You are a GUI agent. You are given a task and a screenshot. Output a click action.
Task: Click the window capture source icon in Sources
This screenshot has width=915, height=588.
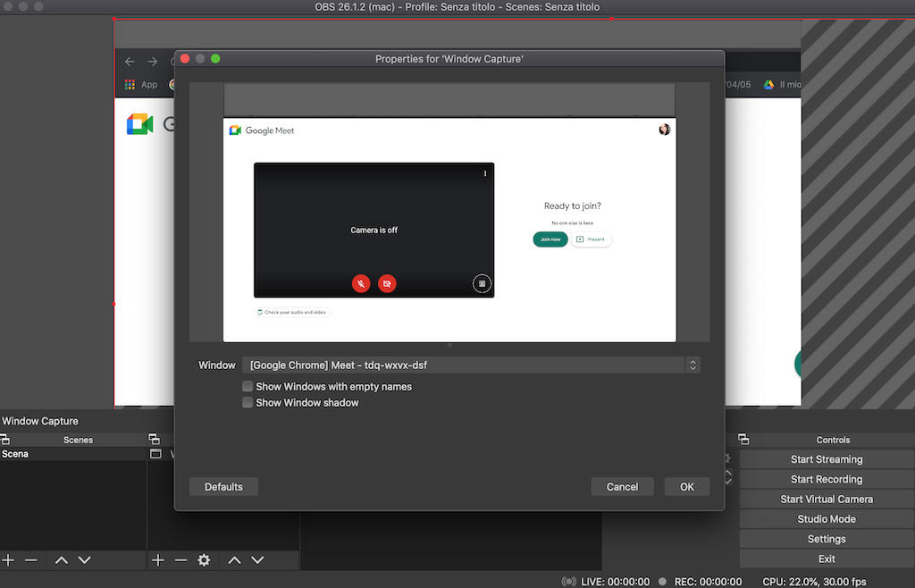155,454
